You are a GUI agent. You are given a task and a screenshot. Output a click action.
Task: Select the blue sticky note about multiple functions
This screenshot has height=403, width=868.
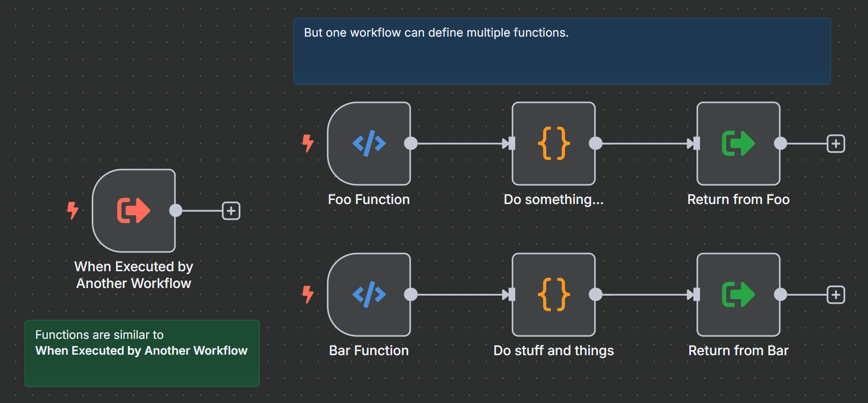tap(562, 51)
